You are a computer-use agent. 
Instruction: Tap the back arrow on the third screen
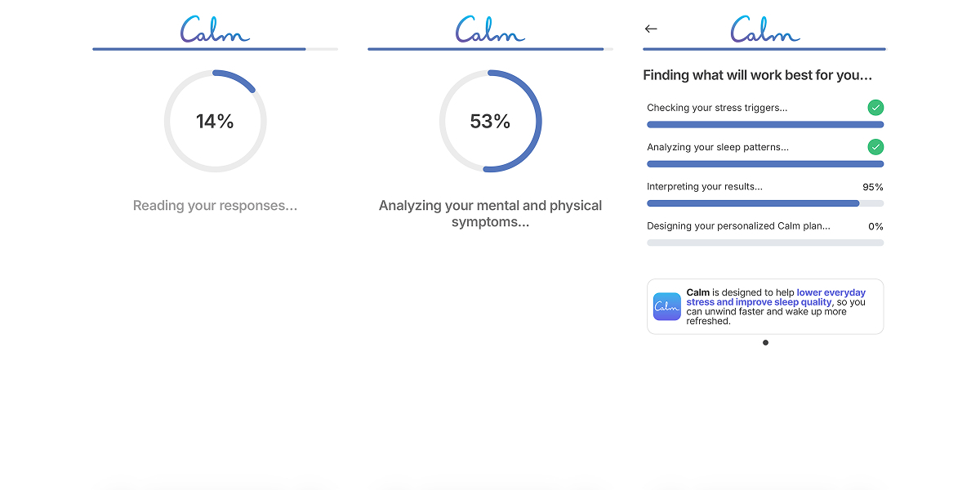(x=651, y=29)
